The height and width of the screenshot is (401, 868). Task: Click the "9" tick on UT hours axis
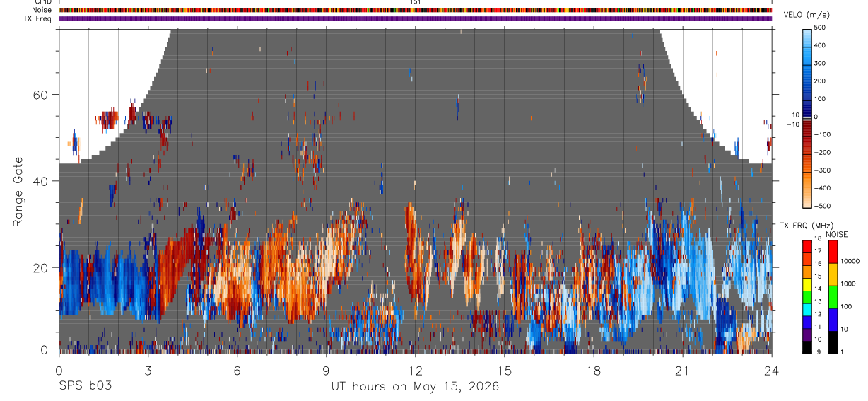(x=327, y=369)
